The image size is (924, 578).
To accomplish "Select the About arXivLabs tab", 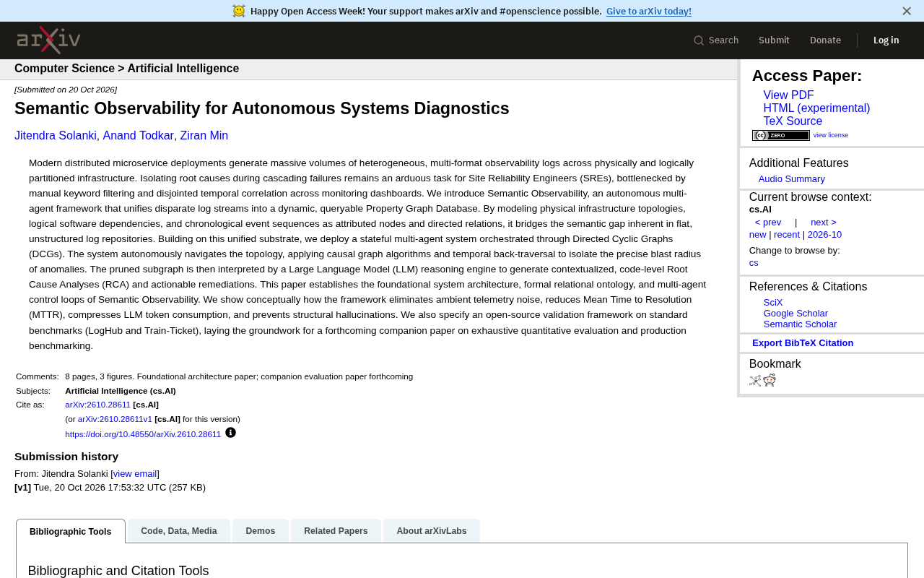I will (432, 531).
